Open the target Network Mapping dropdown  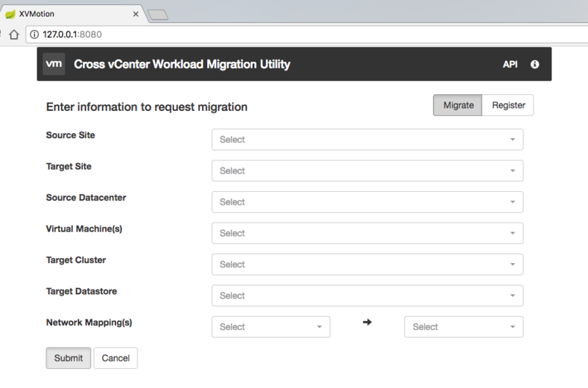tap(464, 327)
